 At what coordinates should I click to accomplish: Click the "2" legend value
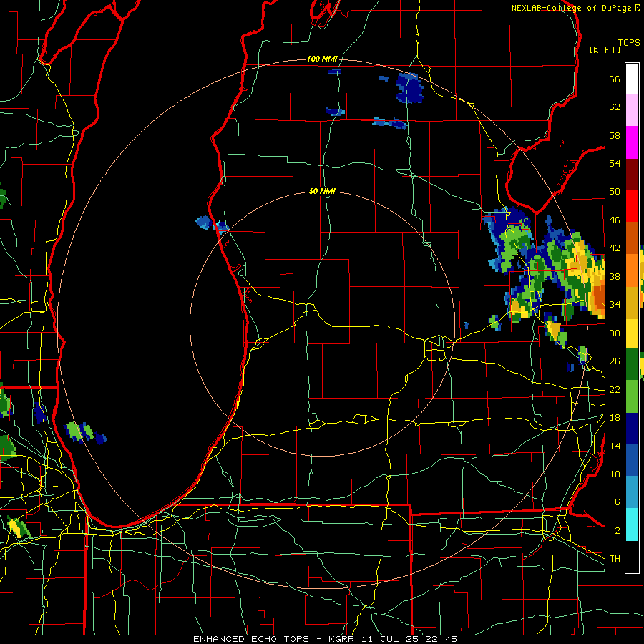point(617,531)
